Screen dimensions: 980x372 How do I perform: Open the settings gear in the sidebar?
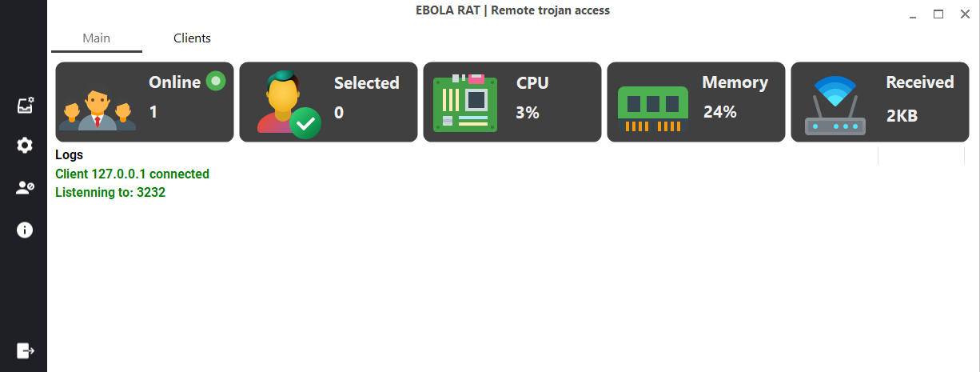25,145
